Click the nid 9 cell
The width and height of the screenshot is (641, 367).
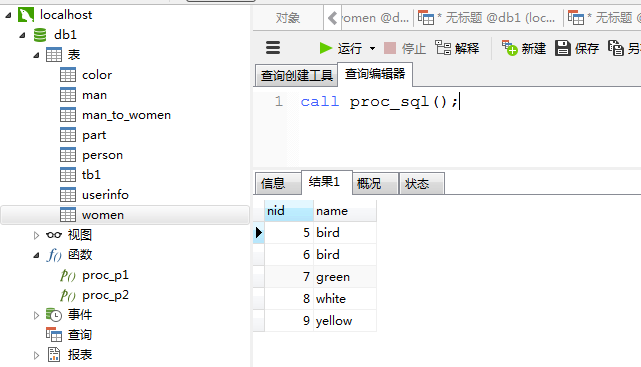click(x=289, y=321)
